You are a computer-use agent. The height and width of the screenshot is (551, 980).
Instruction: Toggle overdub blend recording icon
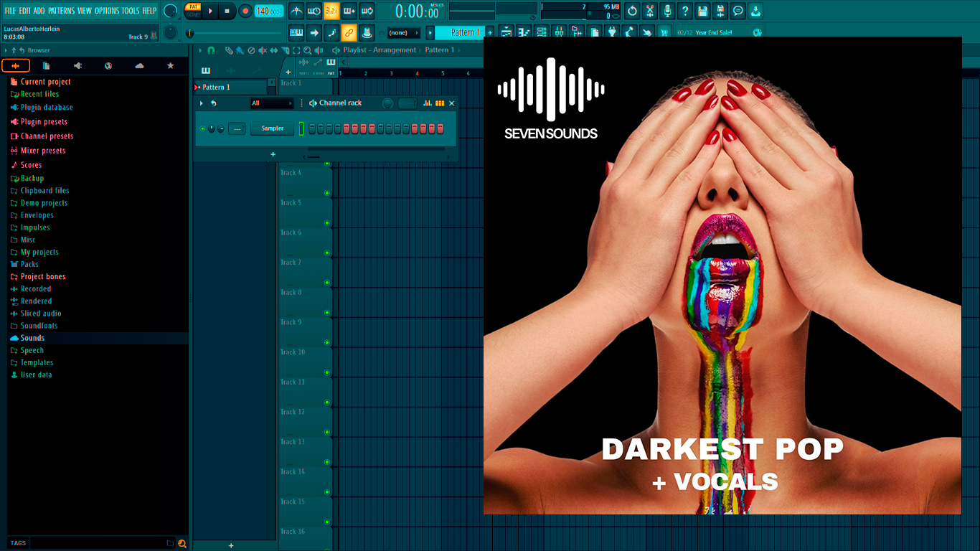tap(349, 11)
